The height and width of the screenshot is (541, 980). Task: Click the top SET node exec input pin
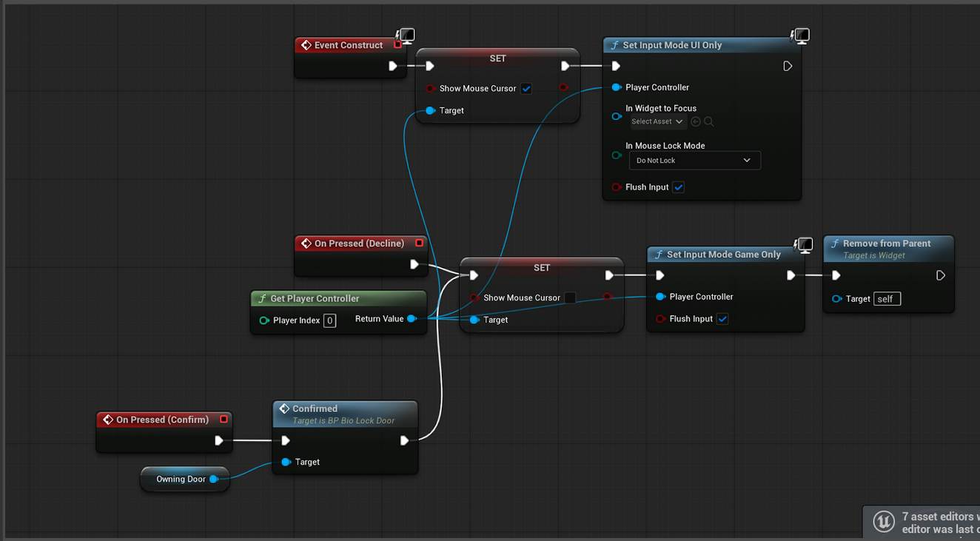tap(429, 66)
